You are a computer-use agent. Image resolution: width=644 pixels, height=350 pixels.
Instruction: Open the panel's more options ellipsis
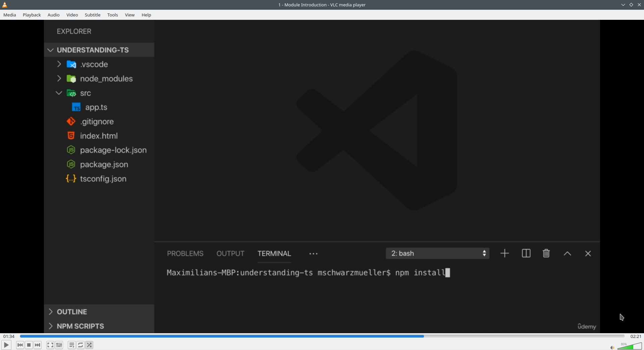tap(313, 254)
